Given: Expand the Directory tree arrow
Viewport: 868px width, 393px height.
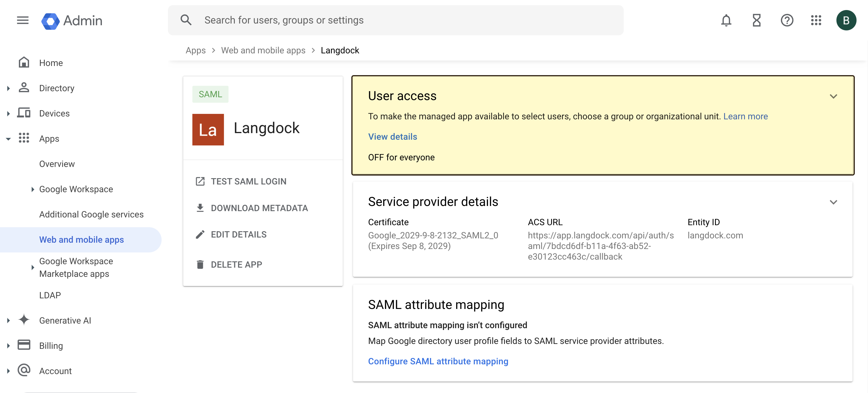Looking at the screenshot, I should click(8, 88).
